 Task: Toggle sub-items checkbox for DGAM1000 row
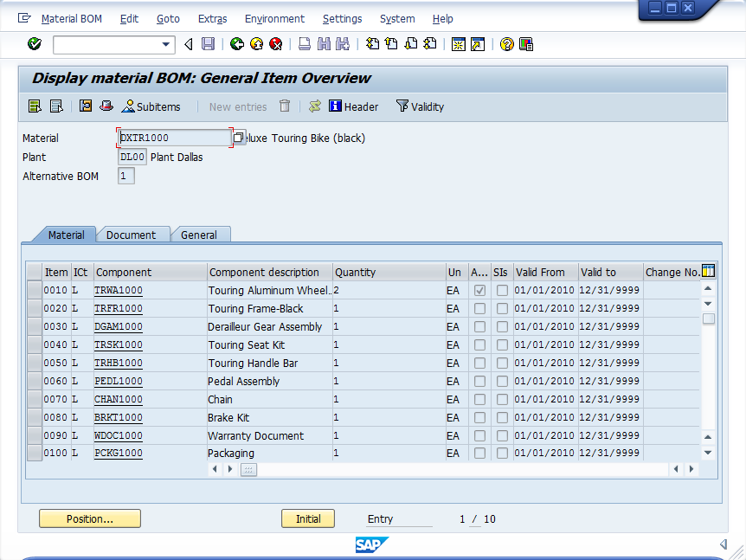[502, 326]
